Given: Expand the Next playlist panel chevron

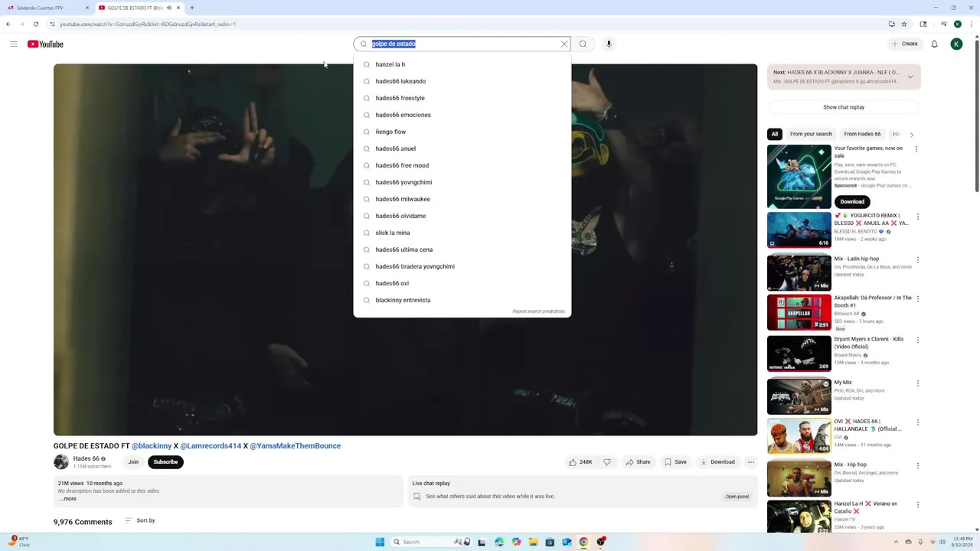Looking at the screenshot, I should click(910, 77).
